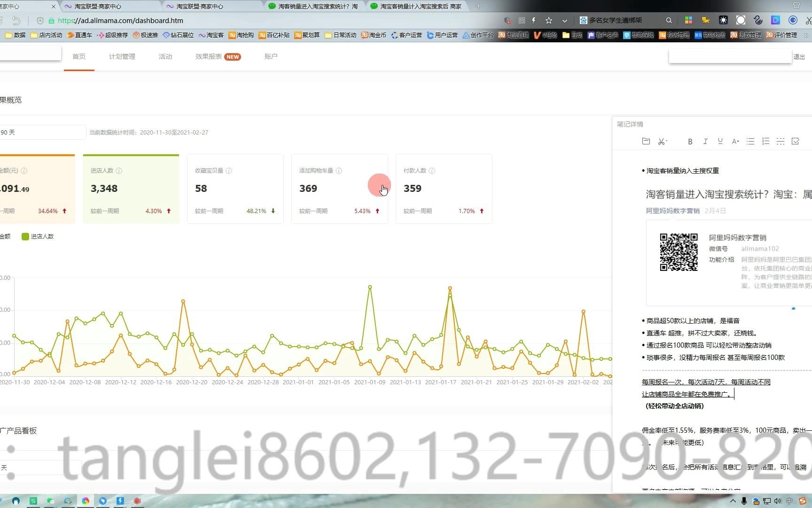Switch to 首页 navigation tab
The image size is (812, 508).
click(79, 56)
